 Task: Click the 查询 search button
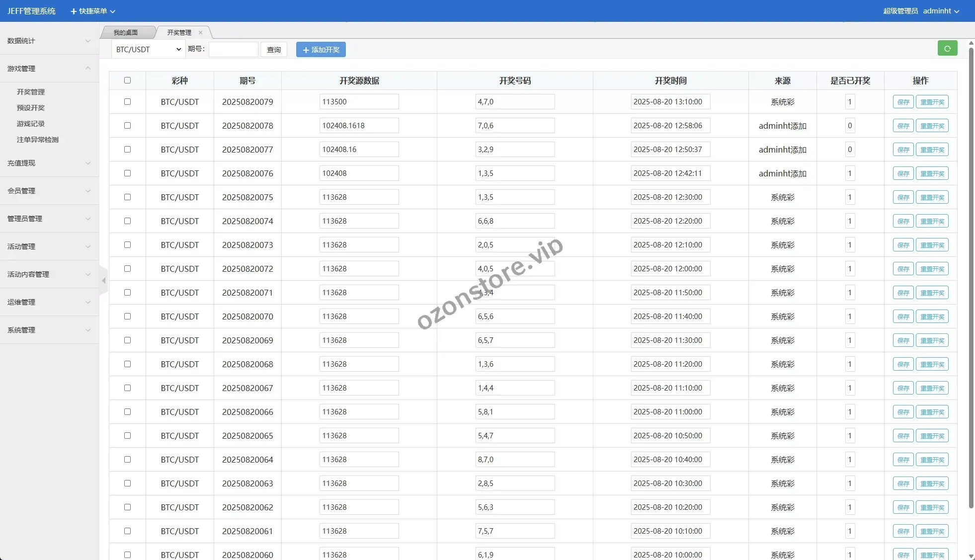[274, 50]
